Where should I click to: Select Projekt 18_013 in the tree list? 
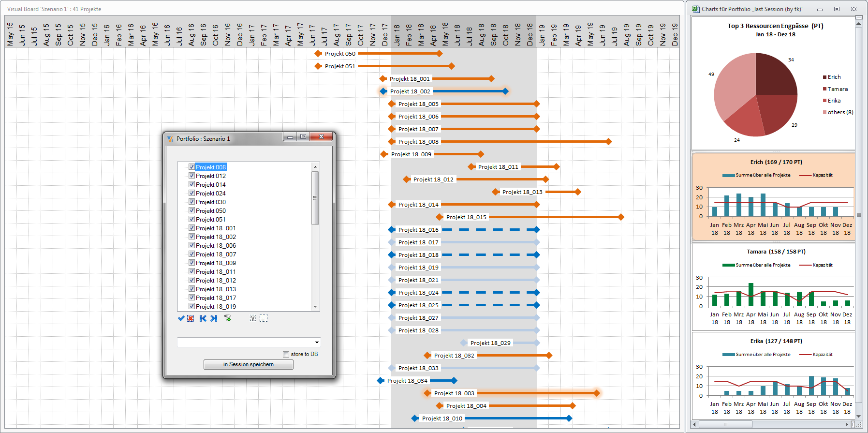216,289
